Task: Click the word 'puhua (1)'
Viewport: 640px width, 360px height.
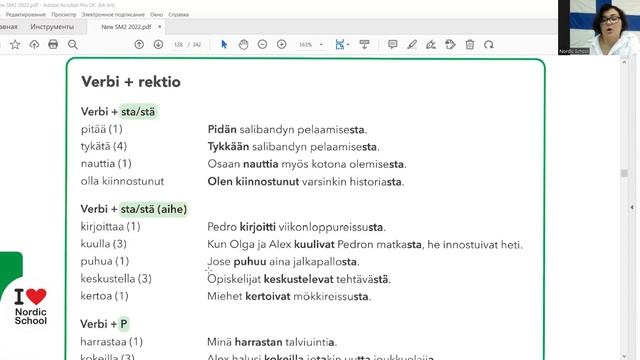Action: 105,261
